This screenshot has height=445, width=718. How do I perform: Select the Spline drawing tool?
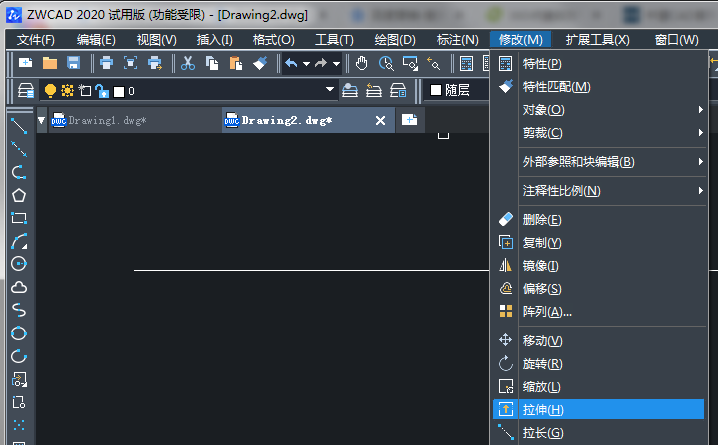18,310
